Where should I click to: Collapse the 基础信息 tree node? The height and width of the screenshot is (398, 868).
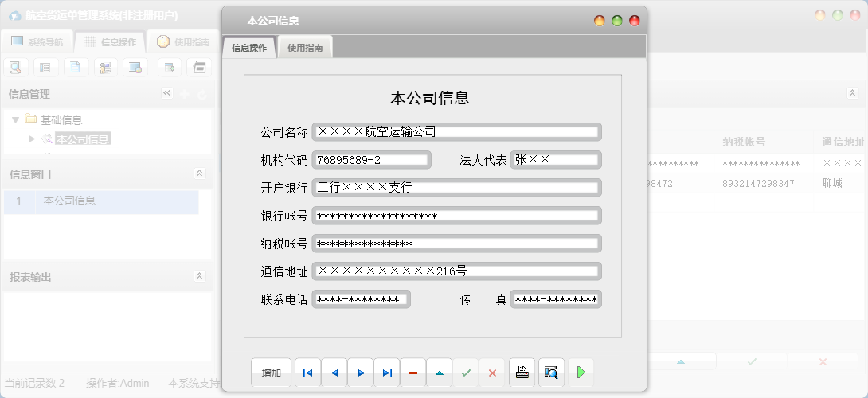[15, 120]
